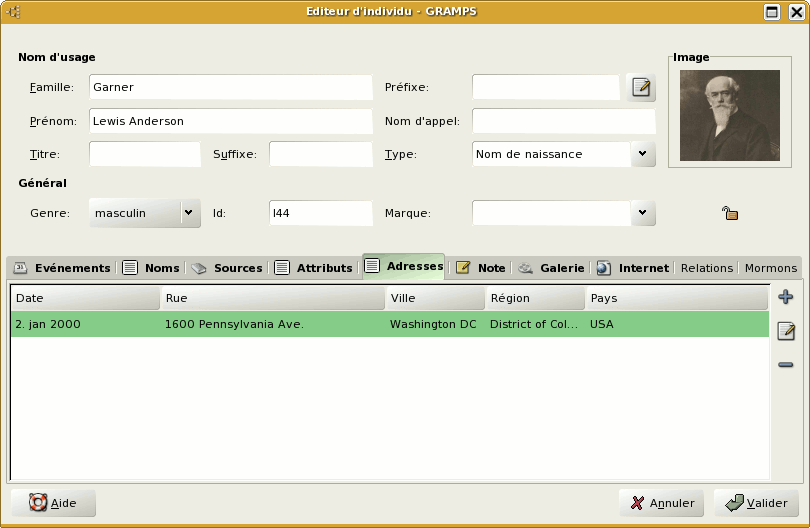Click Lewis Anderson Garner portrait image

729,115
